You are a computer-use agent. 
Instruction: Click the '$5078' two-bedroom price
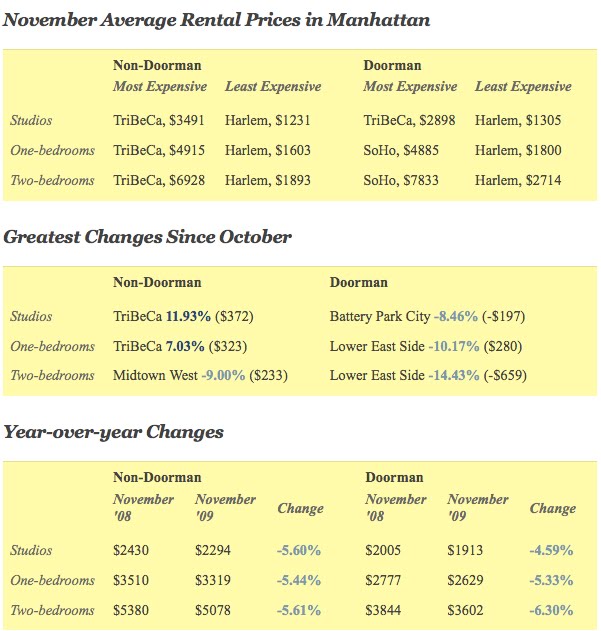215,611
